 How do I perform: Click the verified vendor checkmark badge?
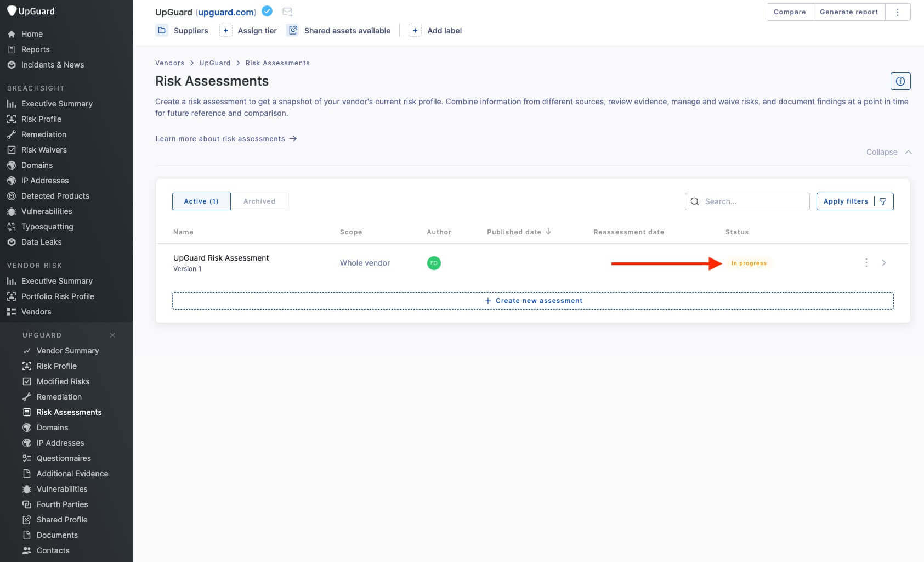coord(267,11)
